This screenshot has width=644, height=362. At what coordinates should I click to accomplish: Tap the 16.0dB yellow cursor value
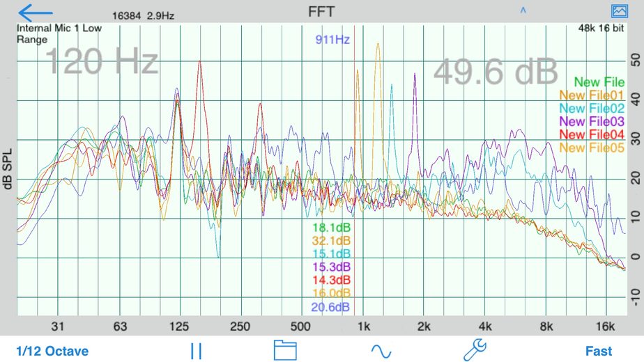tap(331, 294)
